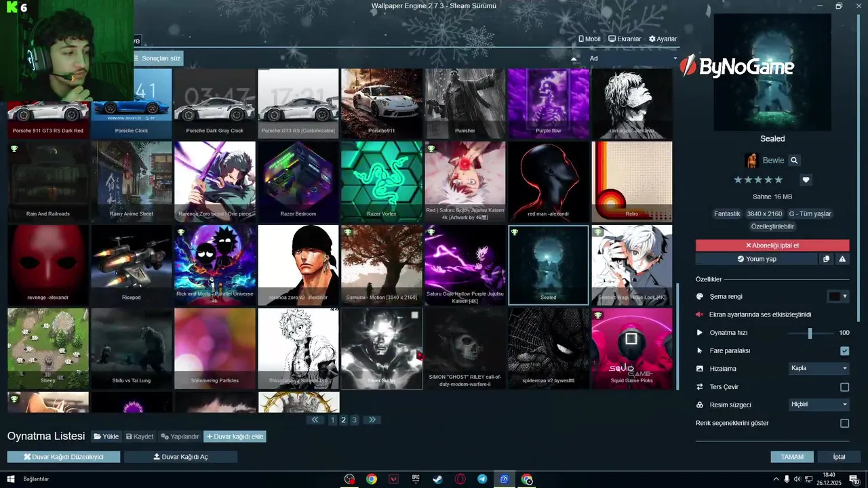Go to page 1
The image size is (868, 488).
[332, 420]
